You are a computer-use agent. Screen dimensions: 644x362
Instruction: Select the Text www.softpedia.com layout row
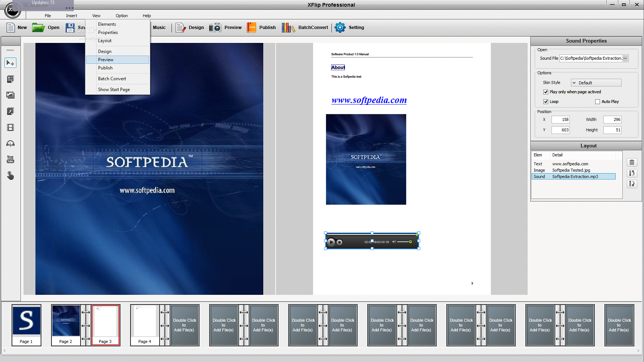tap(574, 164)
